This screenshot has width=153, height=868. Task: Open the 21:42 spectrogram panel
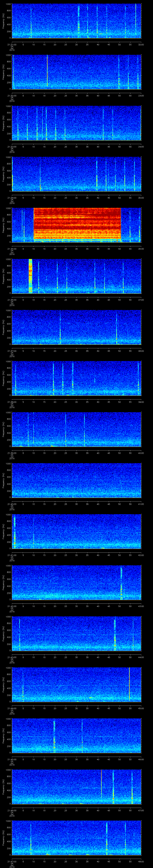click(77, 582)
